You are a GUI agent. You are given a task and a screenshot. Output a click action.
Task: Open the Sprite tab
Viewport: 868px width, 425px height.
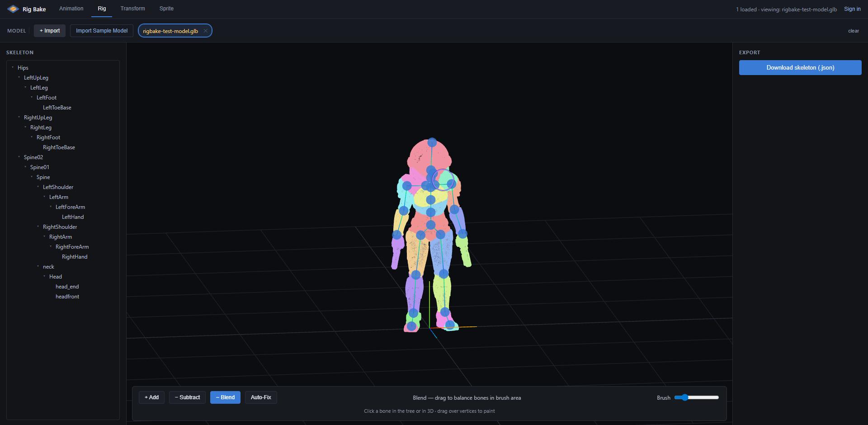click(166, 9)
